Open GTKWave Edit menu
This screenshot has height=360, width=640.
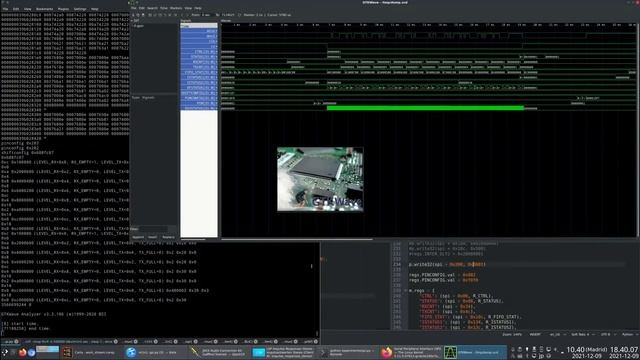[141, 8]
